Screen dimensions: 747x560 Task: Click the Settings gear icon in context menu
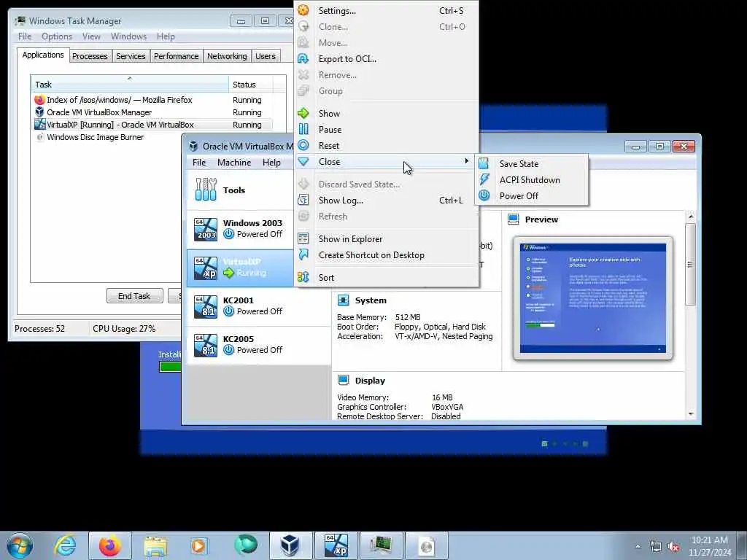pyautogui.click(x=303, y=10)
